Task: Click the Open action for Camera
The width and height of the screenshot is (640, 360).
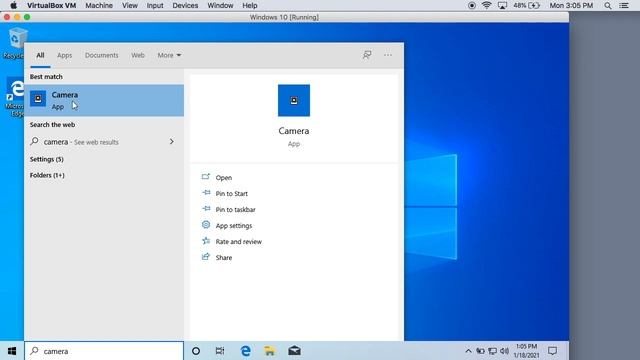Action: coord(224,178)
